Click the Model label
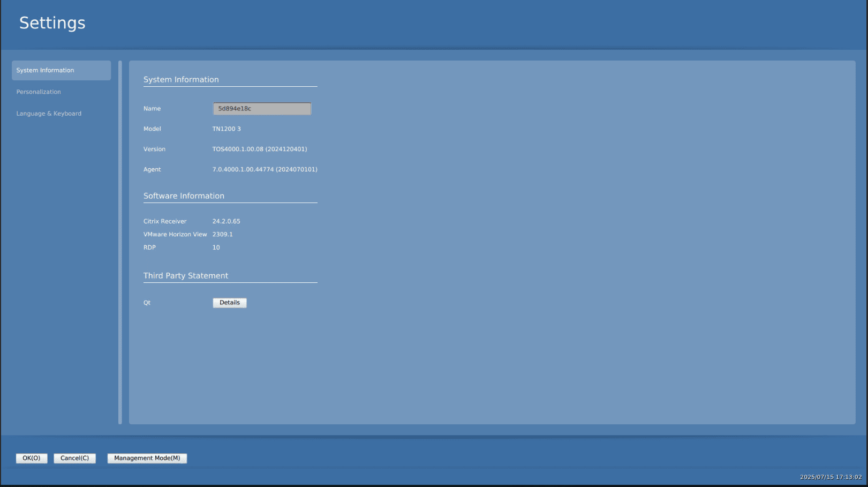 tap(152, 129)
